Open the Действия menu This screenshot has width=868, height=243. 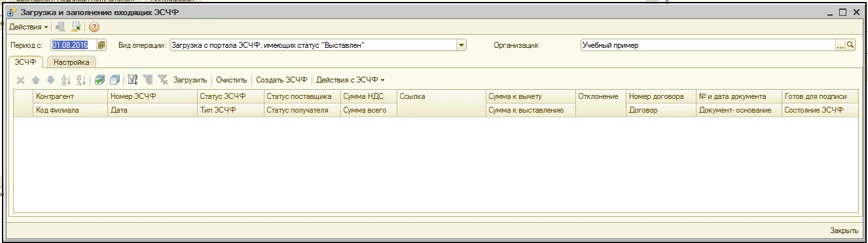(28, 27)
